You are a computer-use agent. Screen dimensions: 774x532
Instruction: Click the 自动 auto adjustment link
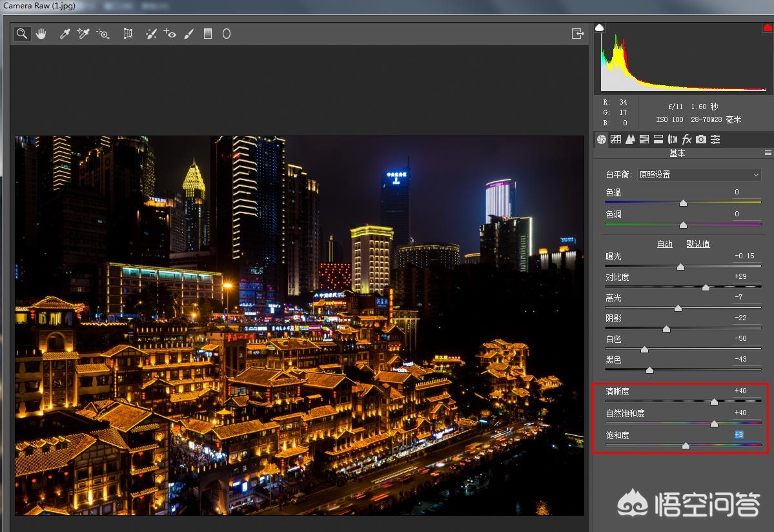coord(665,243)
